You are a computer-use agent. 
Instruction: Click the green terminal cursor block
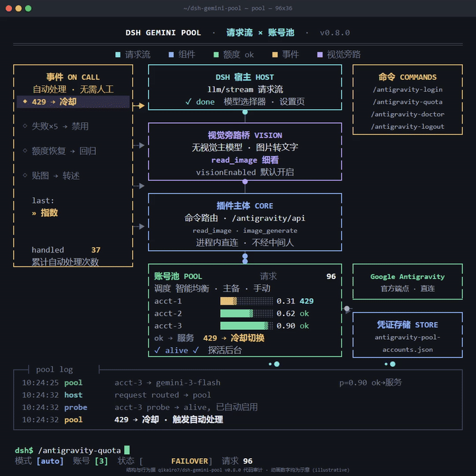[127, 450]
